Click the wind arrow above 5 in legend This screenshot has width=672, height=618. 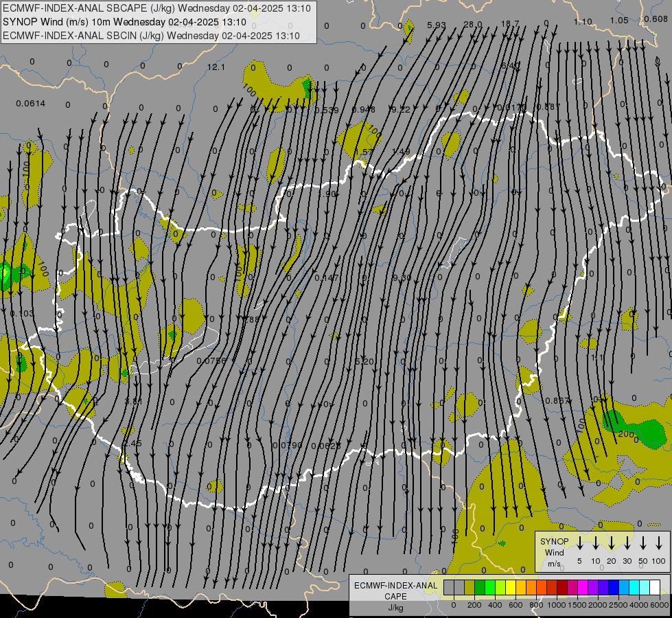(580, 543)
